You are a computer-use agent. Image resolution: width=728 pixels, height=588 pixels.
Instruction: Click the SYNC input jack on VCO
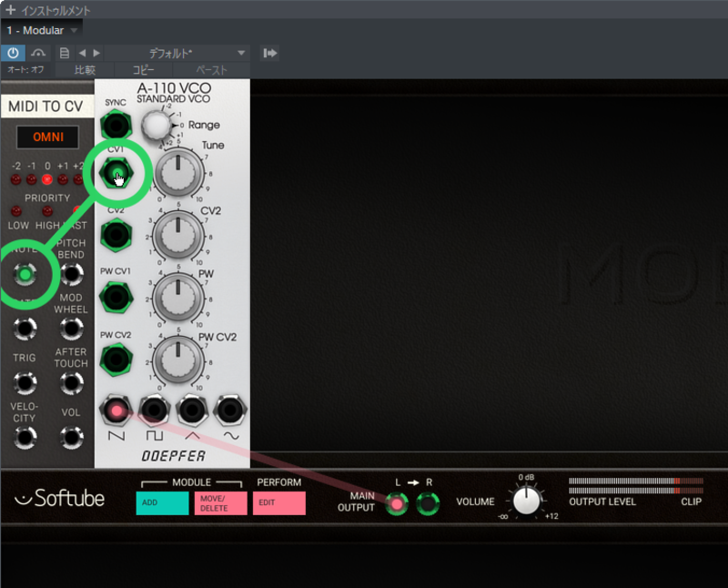coord(116,125)
